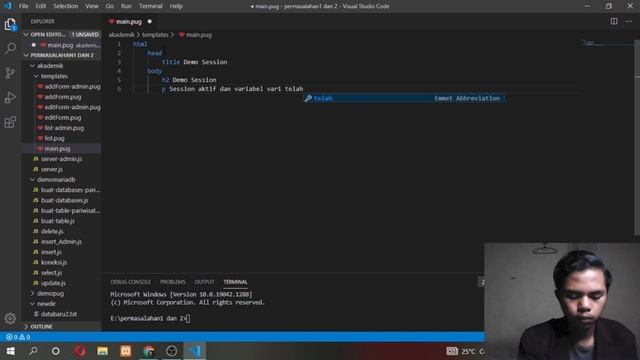Open editor More Actions ellipsis
The image size is (640, 360).
pos(629,21)
